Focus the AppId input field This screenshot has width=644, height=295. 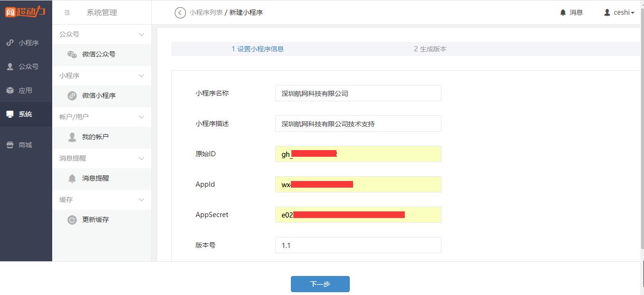click(x=358, y=184)
